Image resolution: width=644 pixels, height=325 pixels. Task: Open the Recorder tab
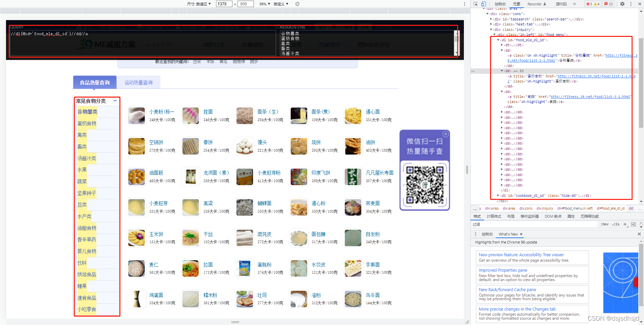pyautogui.click(x=537, y=4)
